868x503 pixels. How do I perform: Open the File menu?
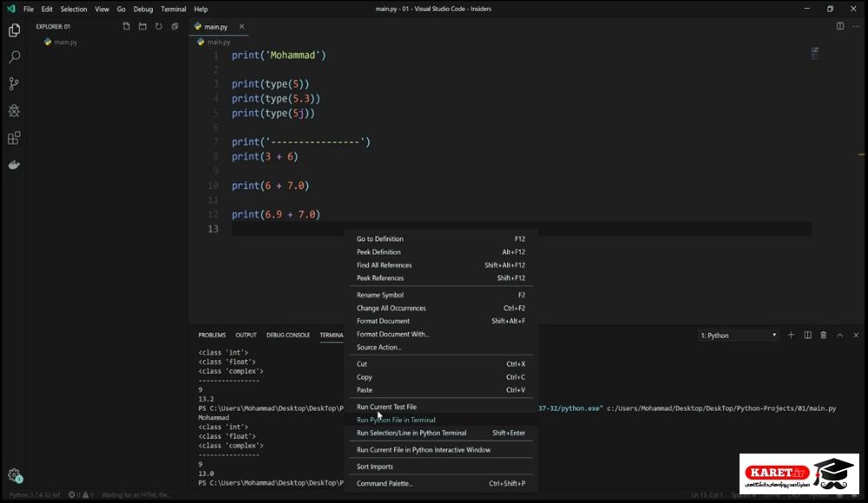click(x=29, y=9)
